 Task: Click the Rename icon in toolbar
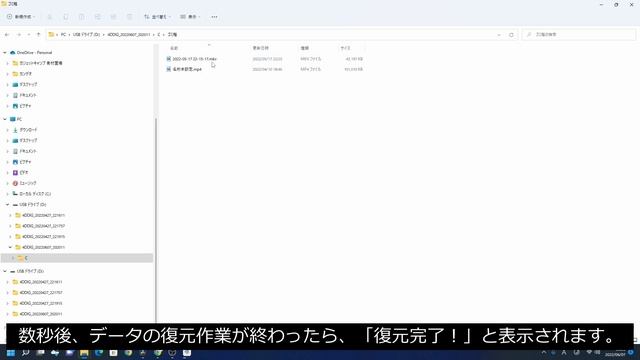[98, 17]
